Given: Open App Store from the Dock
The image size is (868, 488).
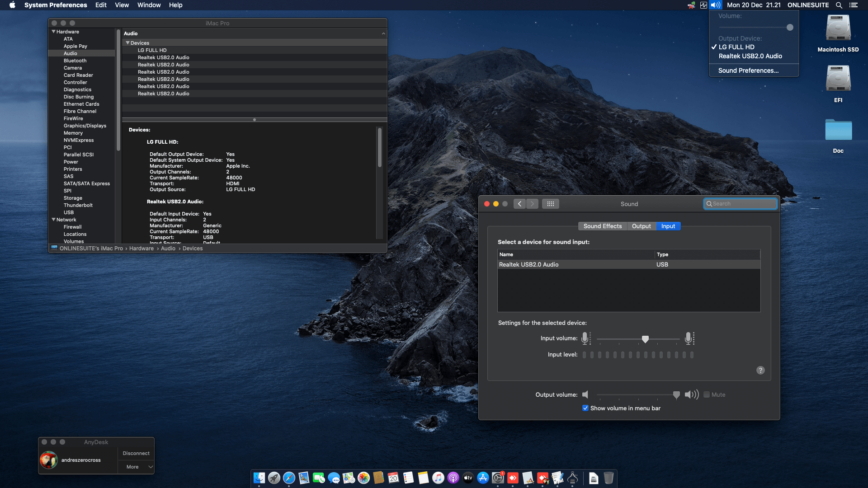Looking at the screenshot, I should (x=483, y=478).
